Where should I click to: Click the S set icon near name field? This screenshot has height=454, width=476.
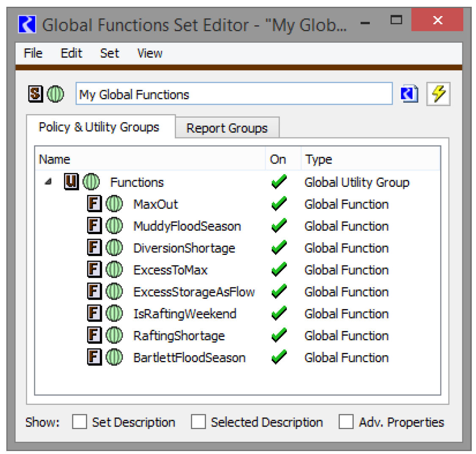pos(36,94)
